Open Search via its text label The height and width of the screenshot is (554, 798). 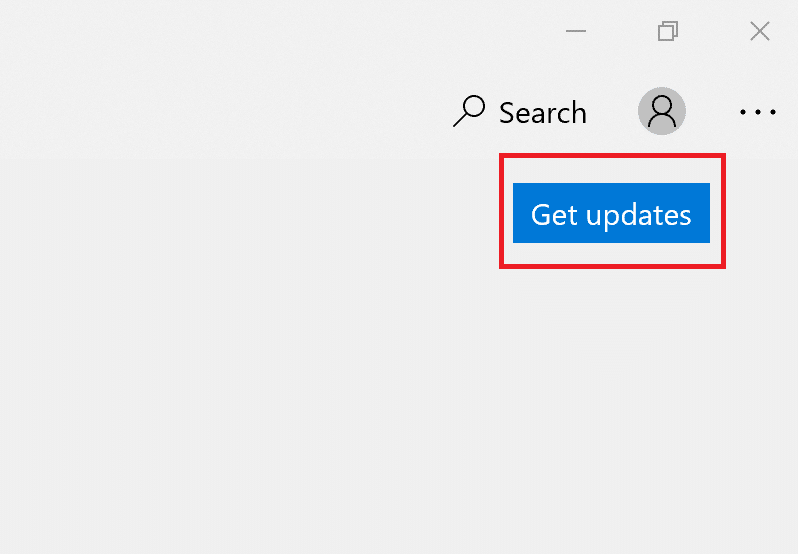click(542, 112)
